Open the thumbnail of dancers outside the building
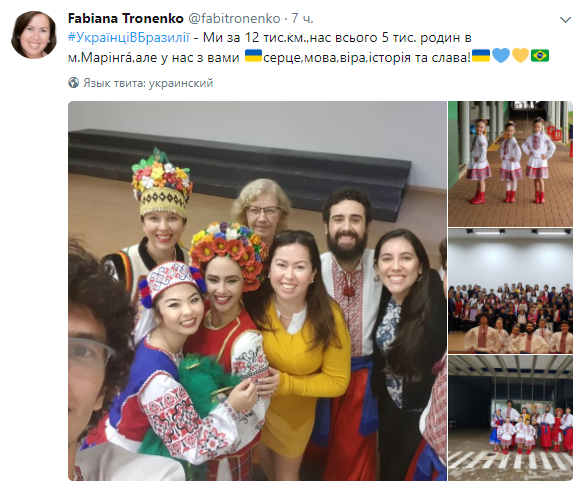Screen dimensions: 584x490 (510, 418)
